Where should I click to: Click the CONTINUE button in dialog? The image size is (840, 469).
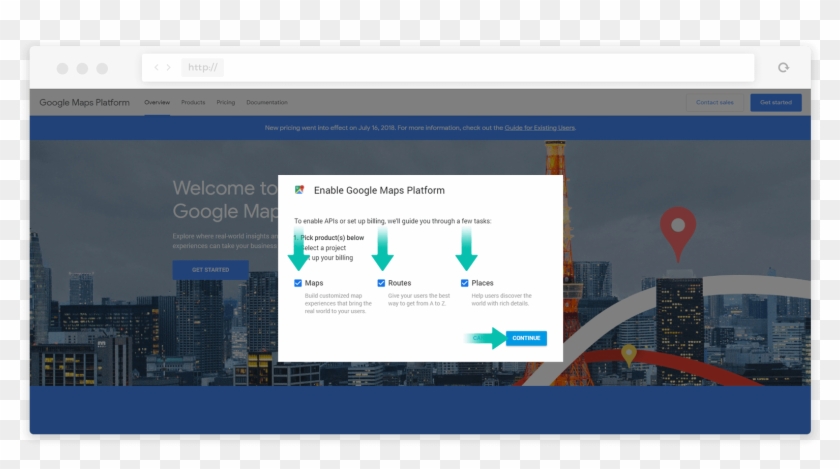pyautogui.click(x=526, y=338)
